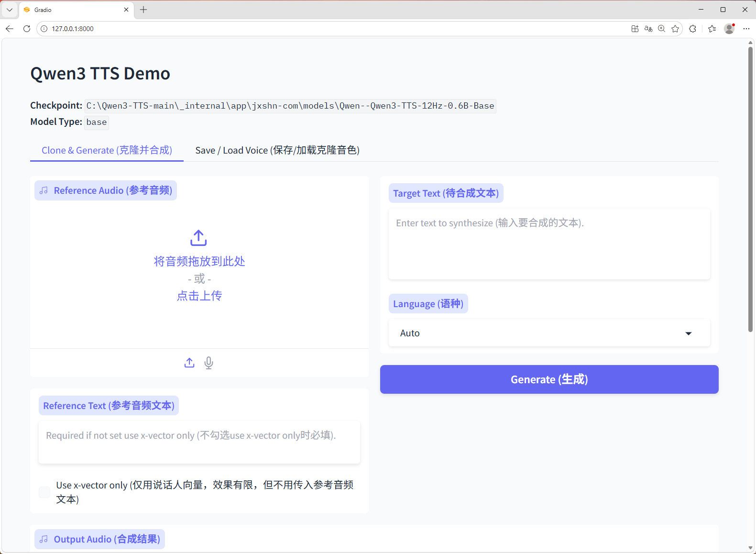
Task: Click the scrollbar up arrow
Action: click(751, 43)
